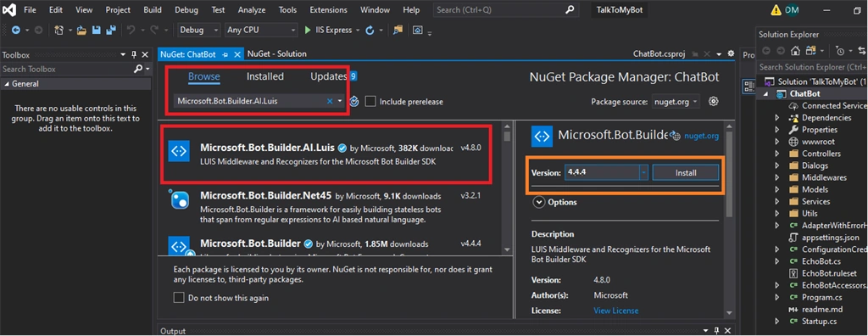Open the ChatBot.csproj tab

[659, 53]
